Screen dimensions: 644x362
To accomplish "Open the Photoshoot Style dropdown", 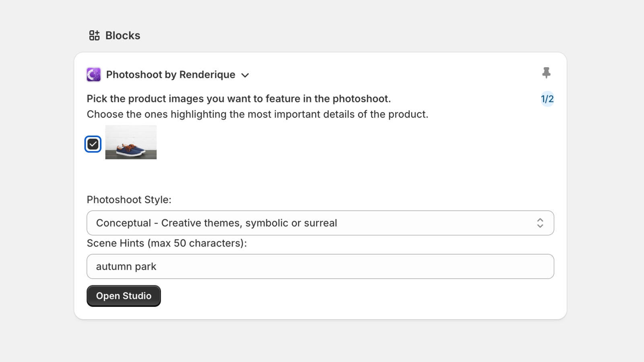I will pos(320,223).
